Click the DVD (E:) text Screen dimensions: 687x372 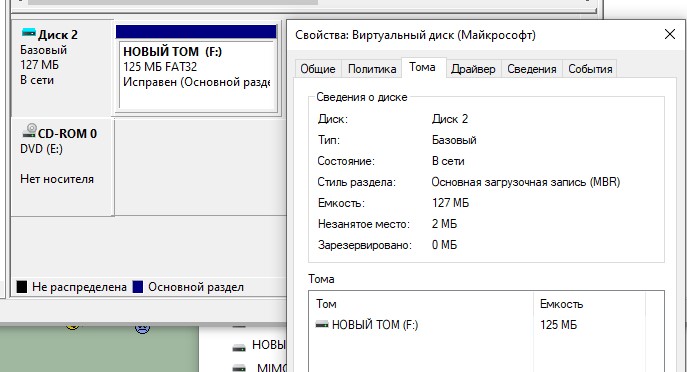pyautogui.click(x=42, y=149)
